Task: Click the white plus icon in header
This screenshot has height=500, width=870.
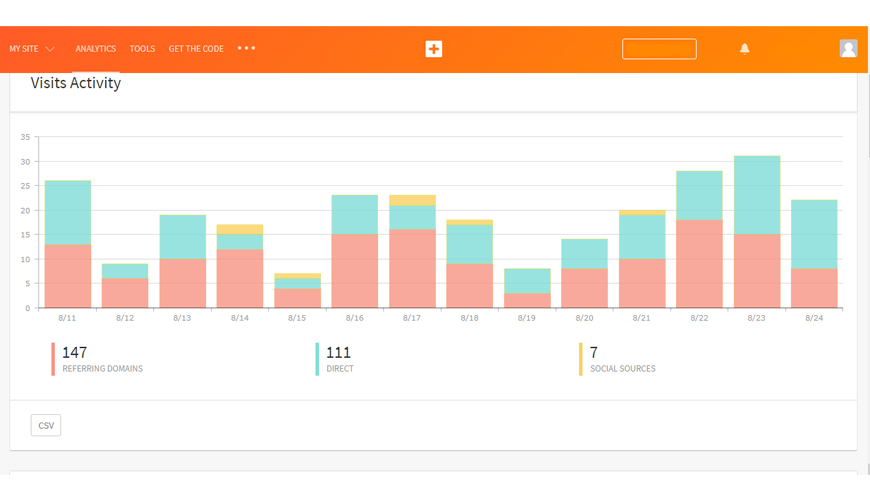Action: [434, 49]
